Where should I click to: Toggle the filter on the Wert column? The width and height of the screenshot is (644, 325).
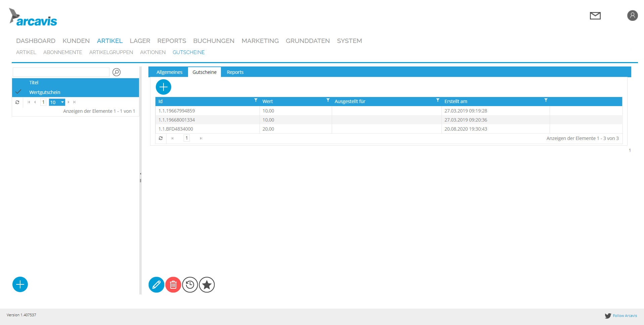[x=328, y=100]
